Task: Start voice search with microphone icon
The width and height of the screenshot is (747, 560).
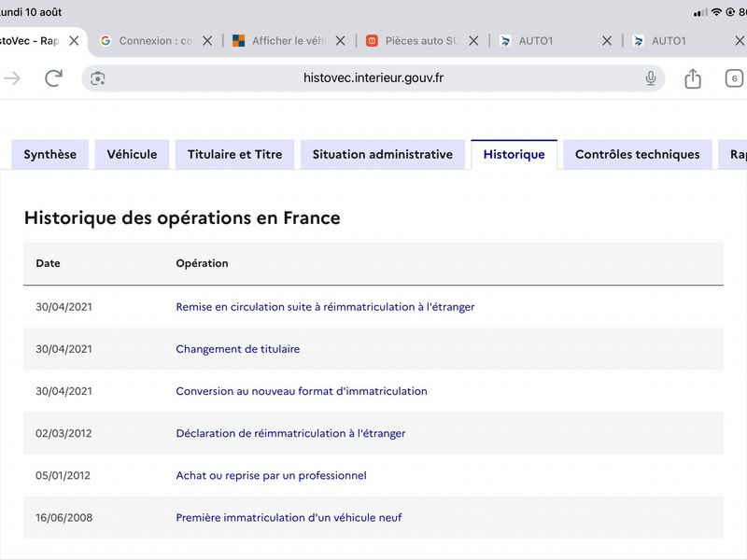Action: (x=650, y=78)
